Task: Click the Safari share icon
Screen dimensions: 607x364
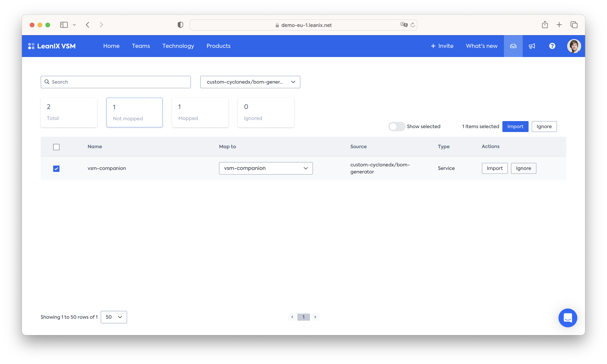Action: 545,25
